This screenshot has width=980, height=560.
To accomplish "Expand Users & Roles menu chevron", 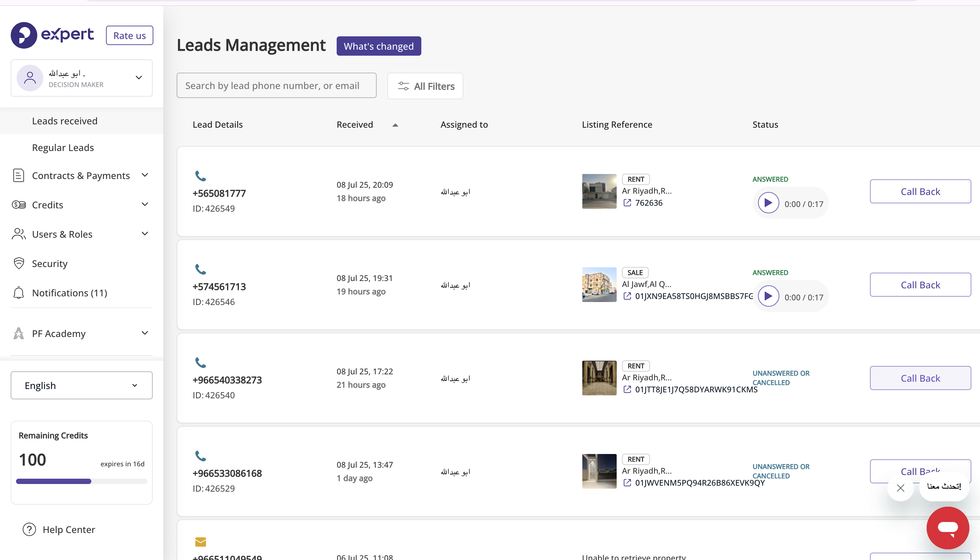I will (x=145, y=233).
